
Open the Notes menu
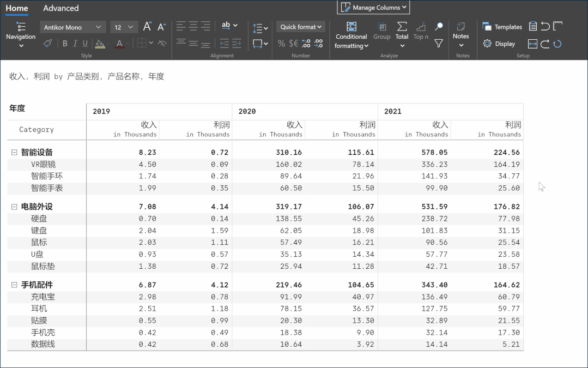(461, 34)
